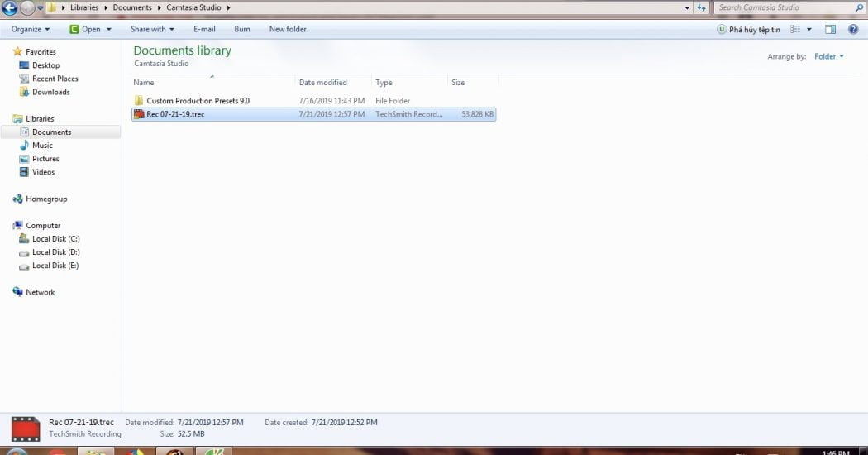This screenshot has width=868, height=455.
Task: Open the Help icon
Action: pos(853,30)
